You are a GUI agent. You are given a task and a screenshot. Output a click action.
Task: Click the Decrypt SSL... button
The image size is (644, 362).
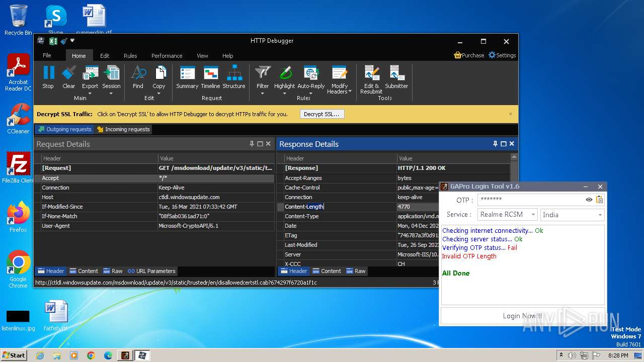322,114
